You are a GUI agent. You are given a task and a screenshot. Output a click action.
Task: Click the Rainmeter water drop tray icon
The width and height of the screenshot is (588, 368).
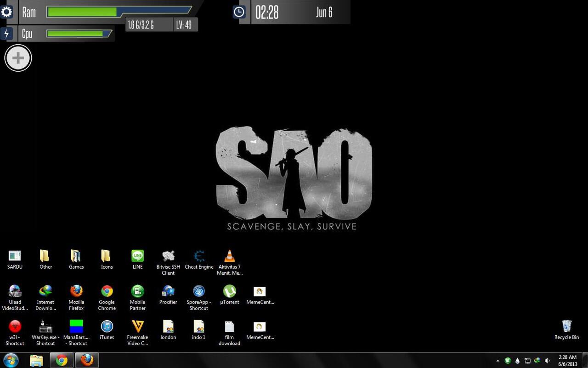(x=517, y=361)
